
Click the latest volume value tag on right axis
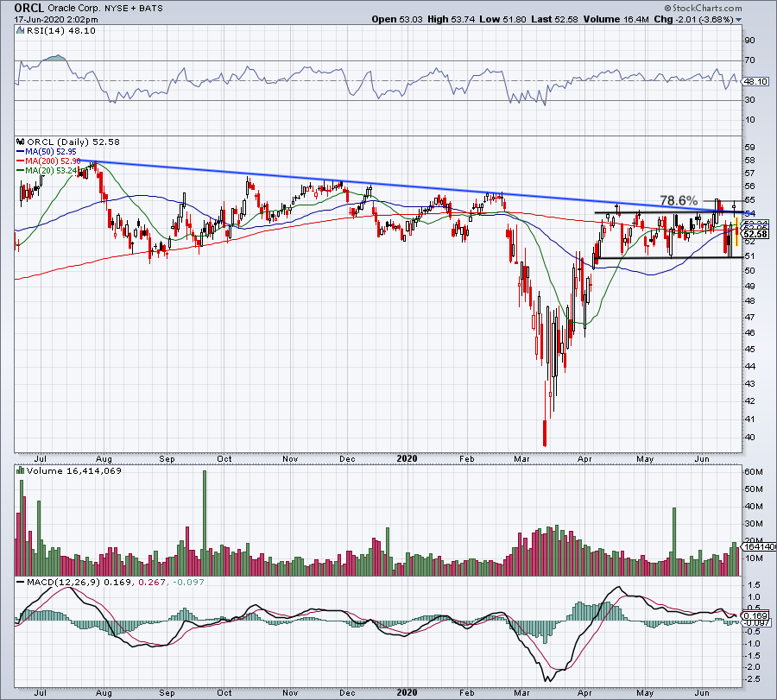tap(758, 546)
